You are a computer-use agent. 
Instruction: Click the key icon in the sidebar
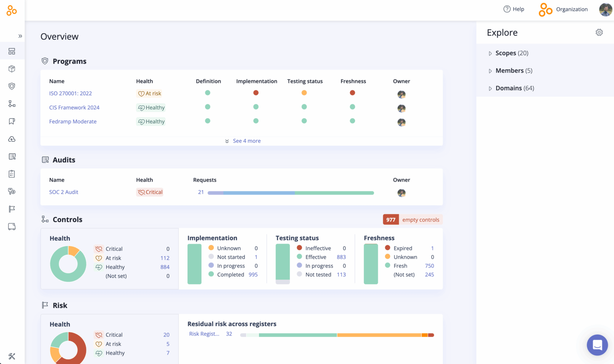coord(12,191)
